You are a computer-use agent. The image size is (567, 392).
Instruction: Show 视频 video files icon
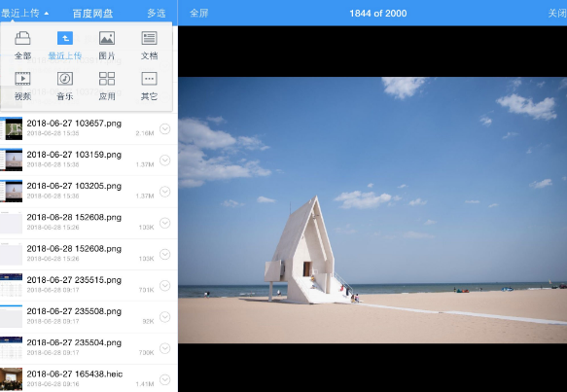pyautogui.click(x=22, y=79)
